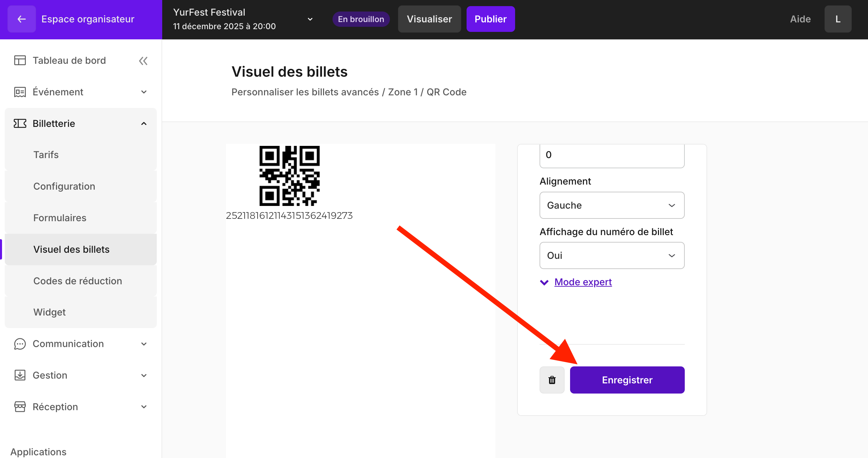Click the numeric input field showing 0

point(612,155)
